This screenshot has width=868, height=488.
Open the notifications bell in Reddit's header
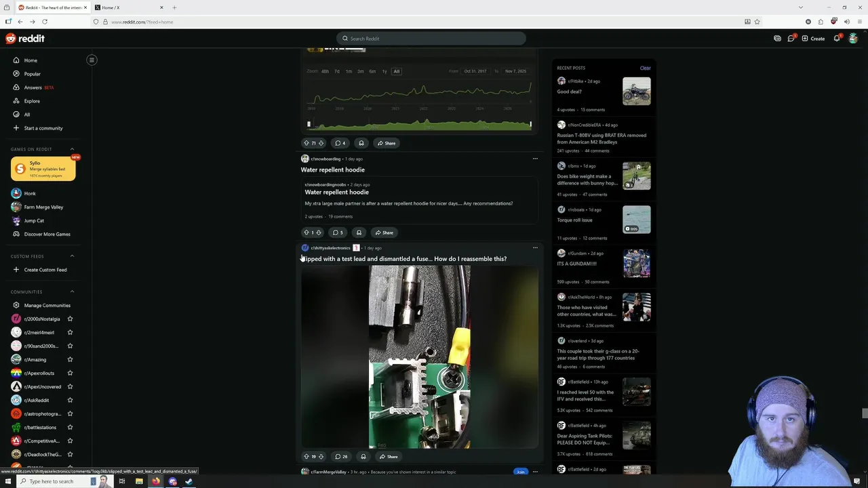pos(837,39)
